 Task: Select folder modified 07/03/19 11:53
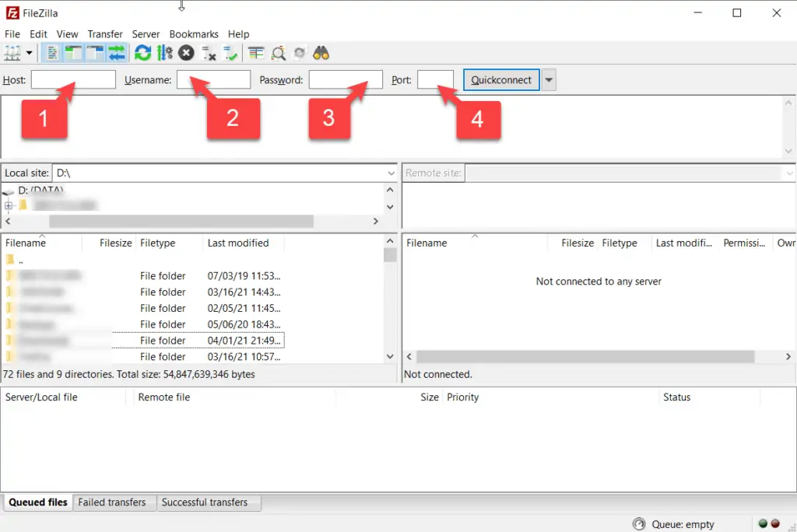[x=143, y=276]
